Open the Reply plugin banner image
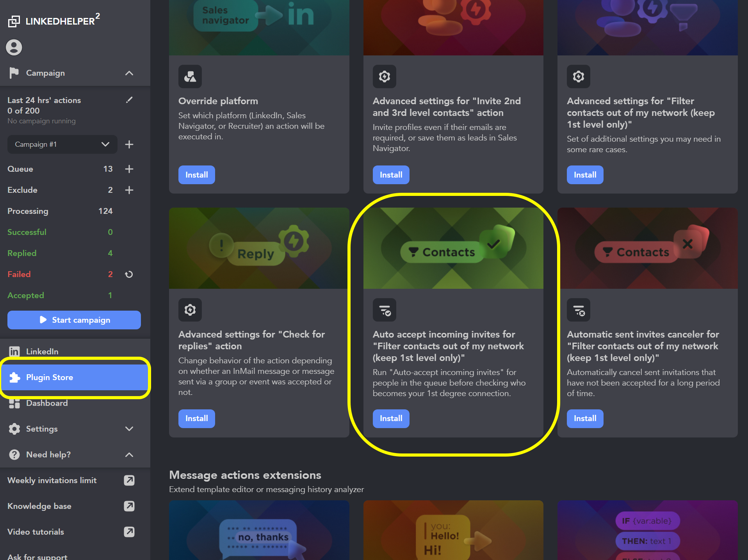Image resolution: width=748 pixels, height=560 pixels. 259,248
